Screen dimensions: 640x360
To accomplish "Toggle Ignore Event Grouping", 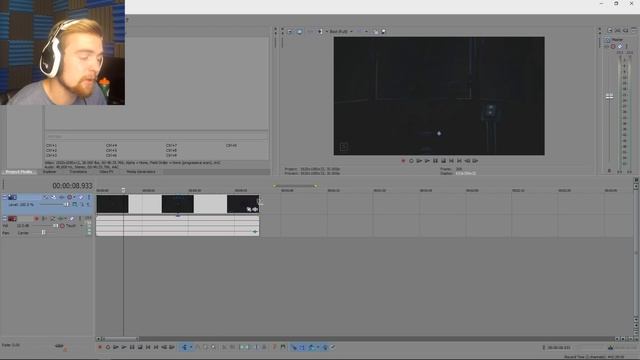I will (x=333, y=347).
